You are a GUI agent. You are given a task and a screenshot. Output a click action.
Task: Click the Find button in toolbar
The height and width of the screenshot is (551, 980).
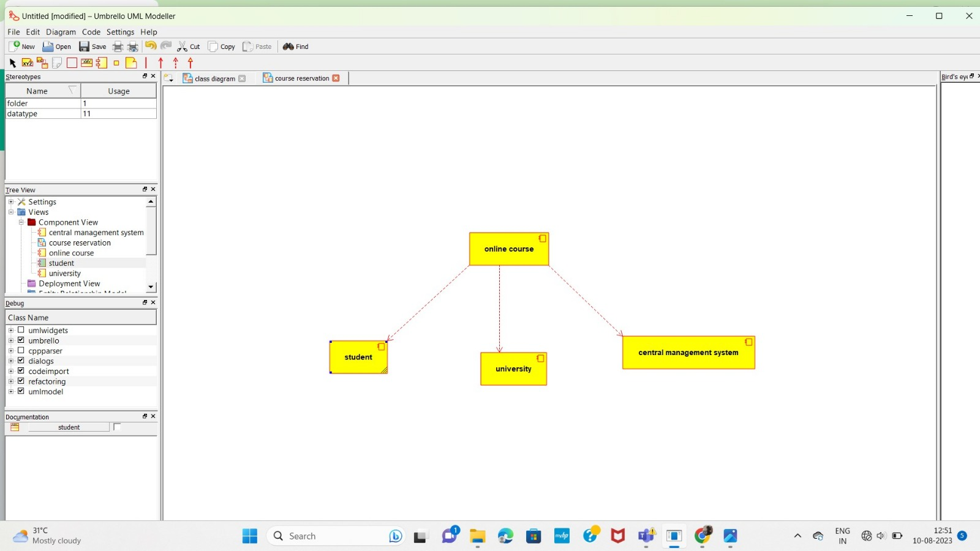coord(295,47)
